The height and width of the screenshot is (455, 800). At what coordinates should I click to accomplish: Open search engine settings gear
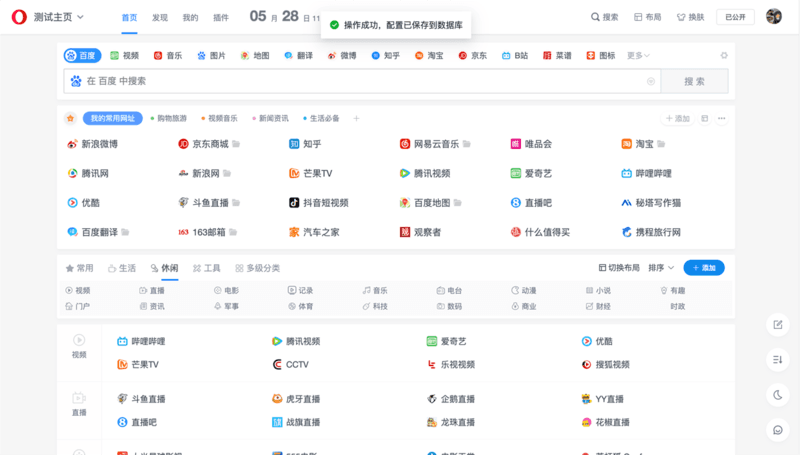tap(724, 56)
